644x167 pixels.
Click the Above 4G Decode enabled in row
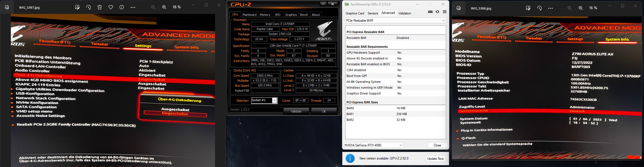395,58
